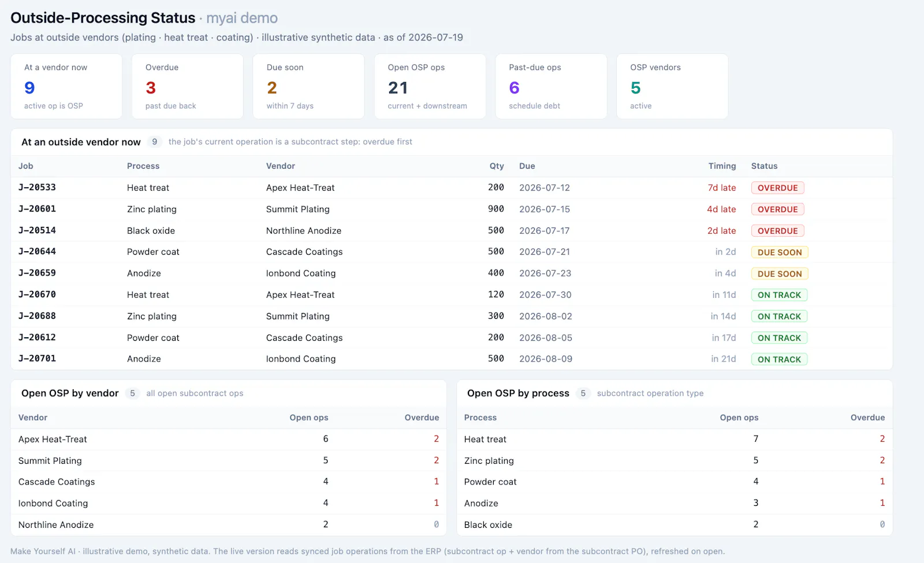
Task: Open the Overdue summary card
Action: click(188, 87)
